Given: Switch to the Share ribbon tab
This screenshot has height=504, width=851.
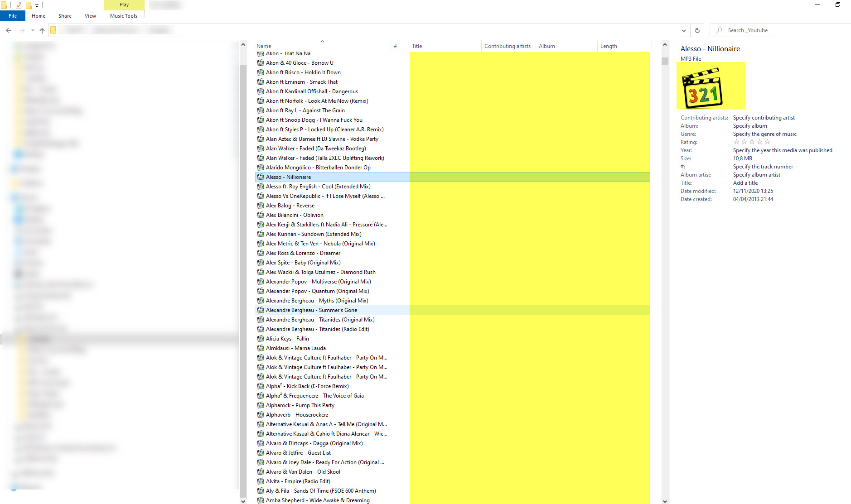Looking at the screenshot, I should click(x=65, y=16).
